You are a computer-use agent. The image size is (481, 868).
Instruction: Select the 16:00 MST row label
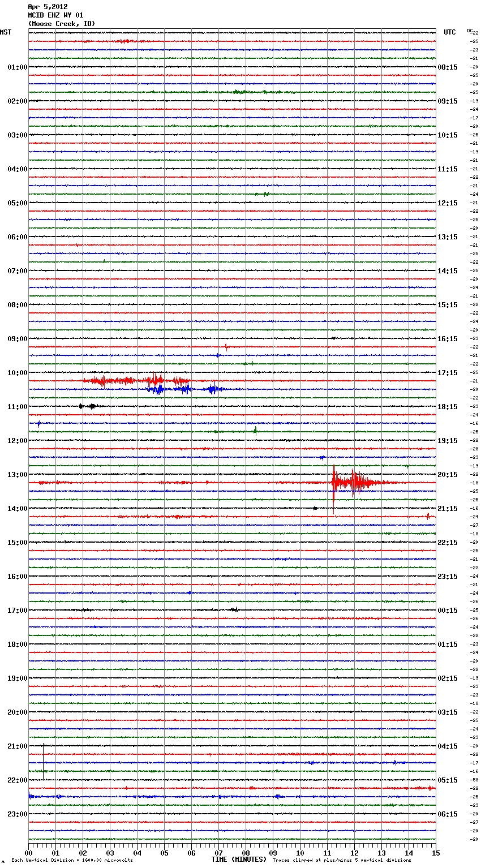click(x=18, y=577)
